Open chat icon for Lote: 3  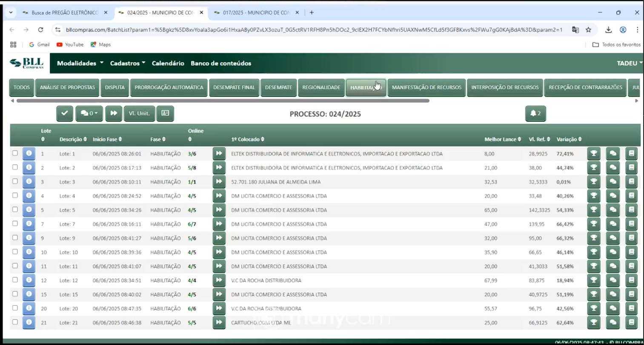613,182
